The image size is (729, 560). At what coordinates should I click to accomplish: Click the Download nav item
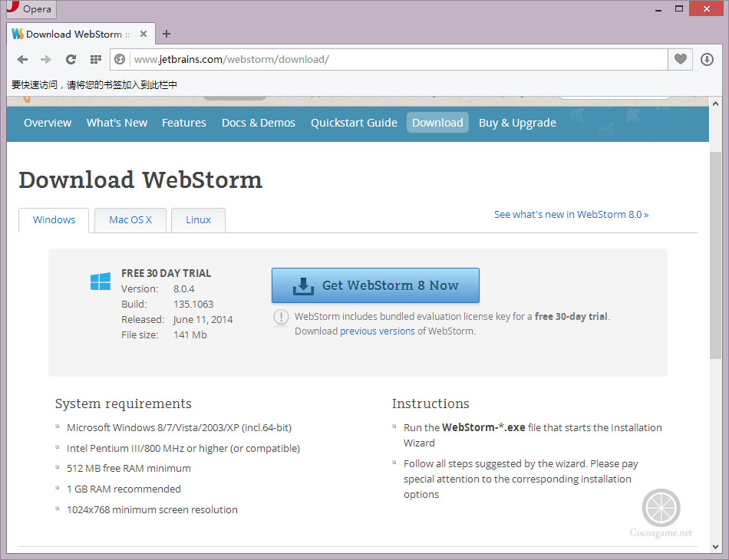437,123
